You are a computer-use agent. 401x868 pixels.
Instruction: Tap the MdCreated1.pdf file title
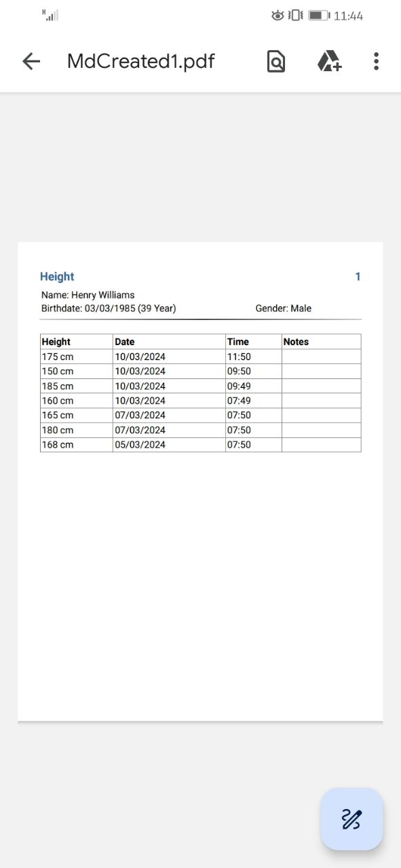141,62
